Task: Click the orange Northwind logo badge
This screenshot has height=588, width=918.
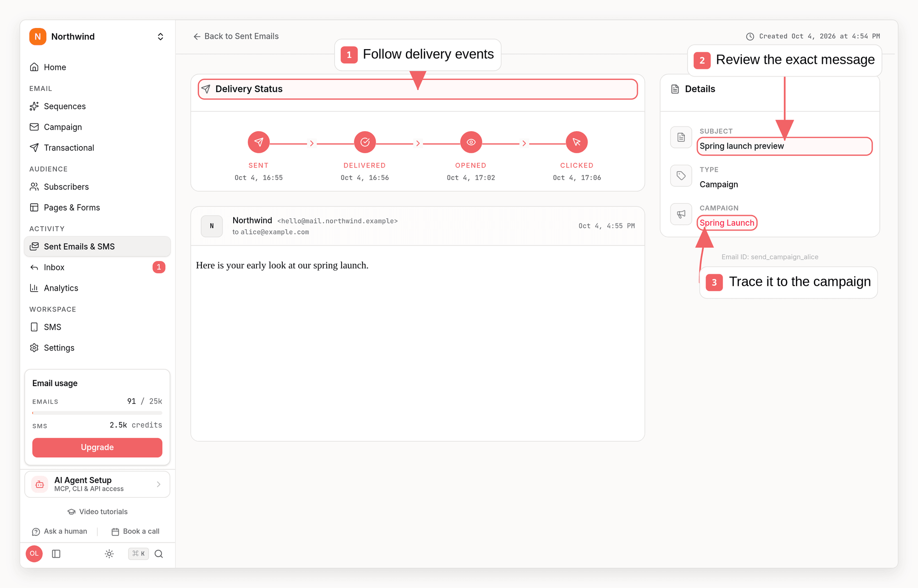Action: (x=38, y=37)
